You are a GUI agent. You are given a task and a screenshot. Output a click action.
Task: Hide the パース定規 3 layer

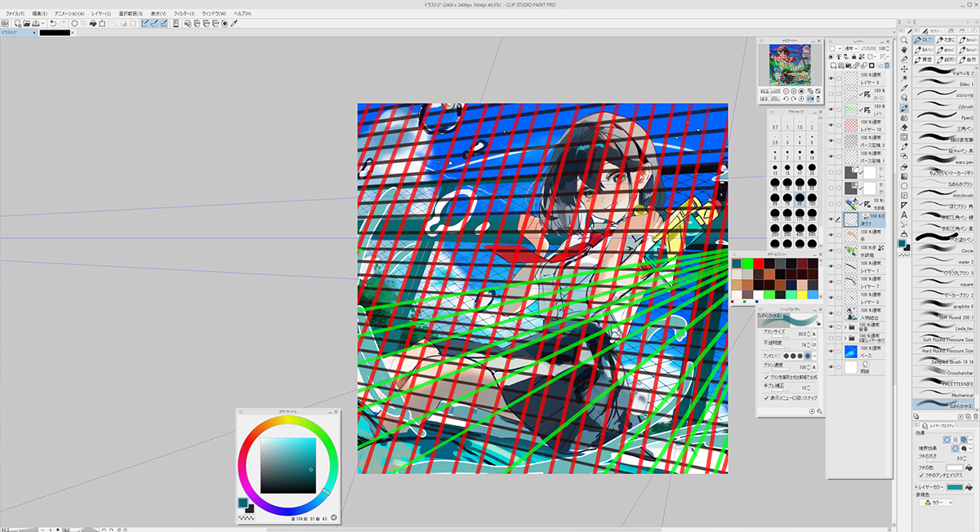(x=831, y=140)
